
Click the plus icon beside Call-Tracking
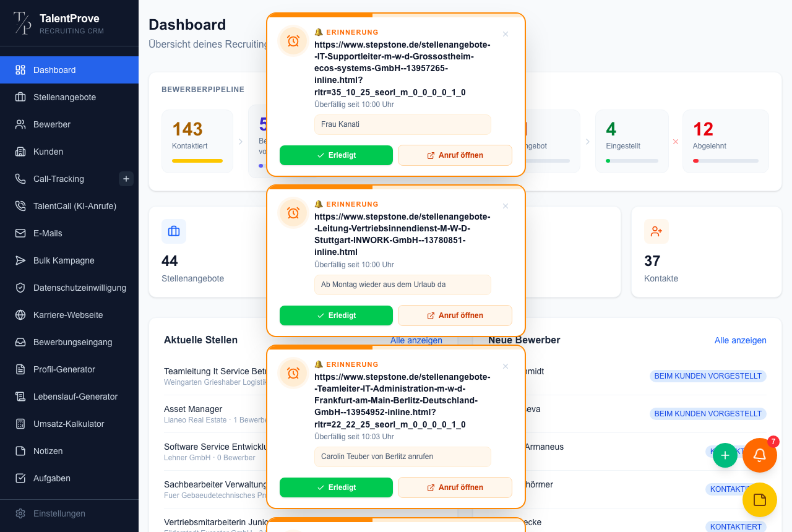[x=126, y=179]
